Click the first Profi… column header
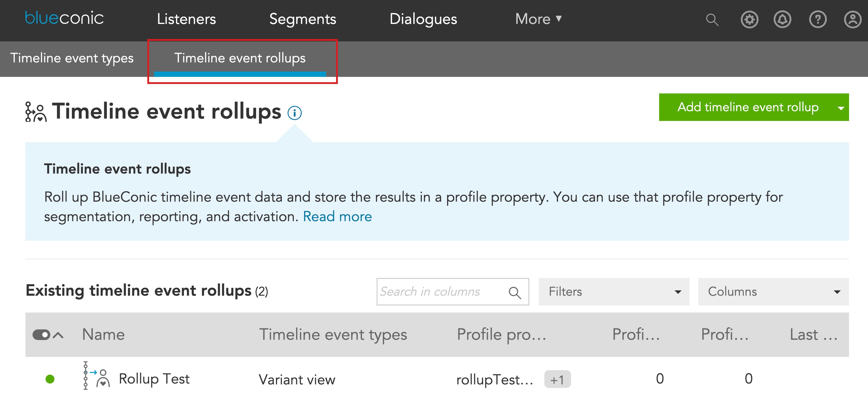Image resolution: width=868 pixels, height=398 pixels. (636, 334)
